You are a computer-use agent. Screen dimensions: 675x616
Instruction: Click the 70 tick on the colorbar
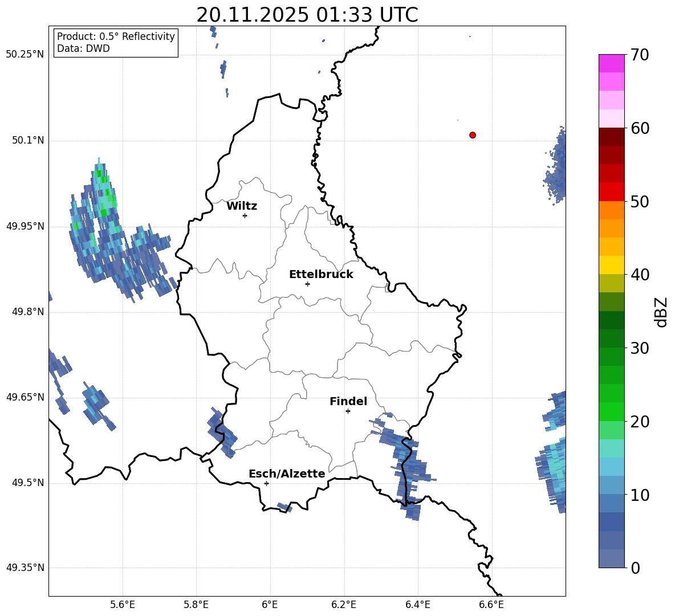640,55
